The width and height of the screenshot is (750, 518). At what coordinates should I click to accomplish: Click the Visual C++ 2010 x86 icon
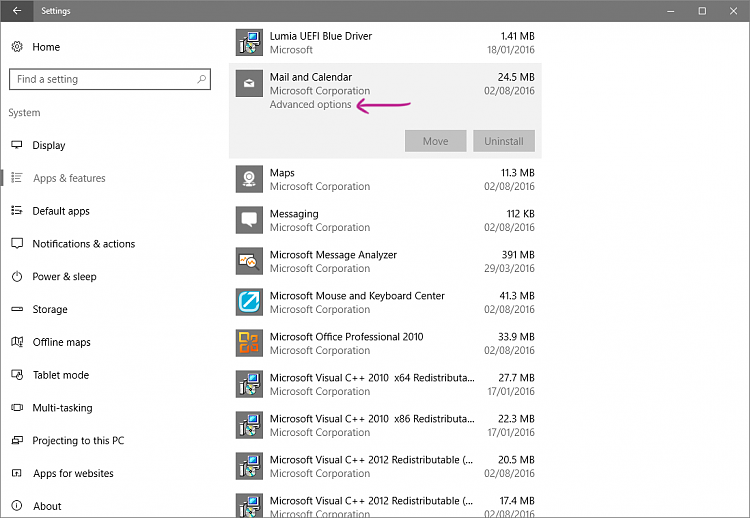249,425
